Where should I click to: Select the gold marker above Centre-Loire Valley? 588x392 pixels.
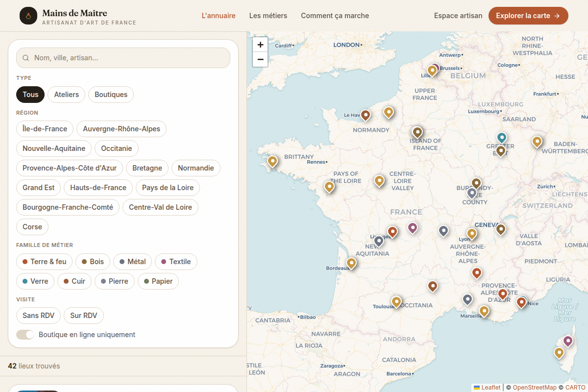click(379, 181)
